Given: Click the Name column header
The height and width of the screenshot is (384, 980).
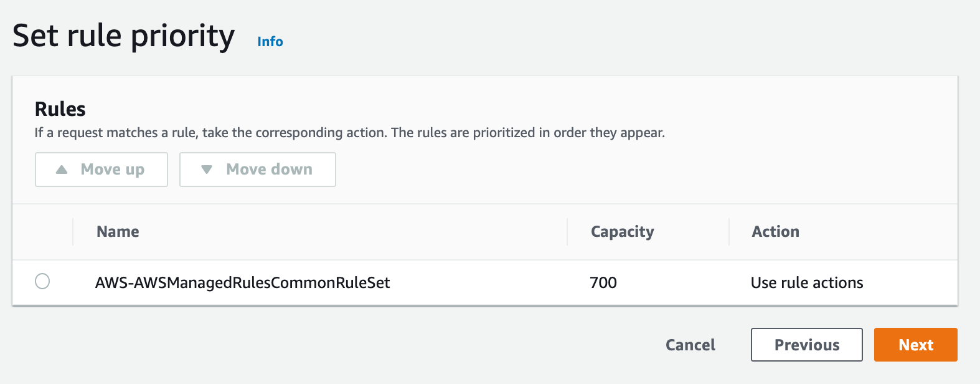Looking at the screenshot, I should tap(118, 232).
